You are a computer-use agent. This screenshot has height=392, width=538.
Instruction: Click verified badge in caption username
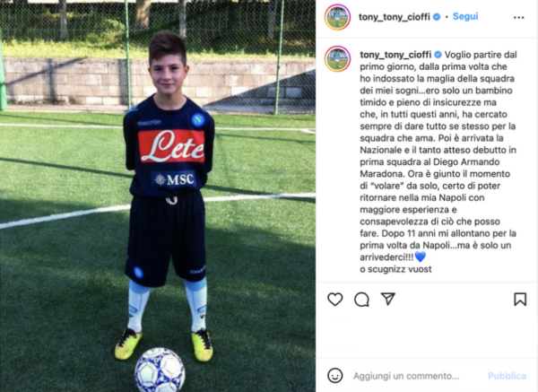click(438, 55)
